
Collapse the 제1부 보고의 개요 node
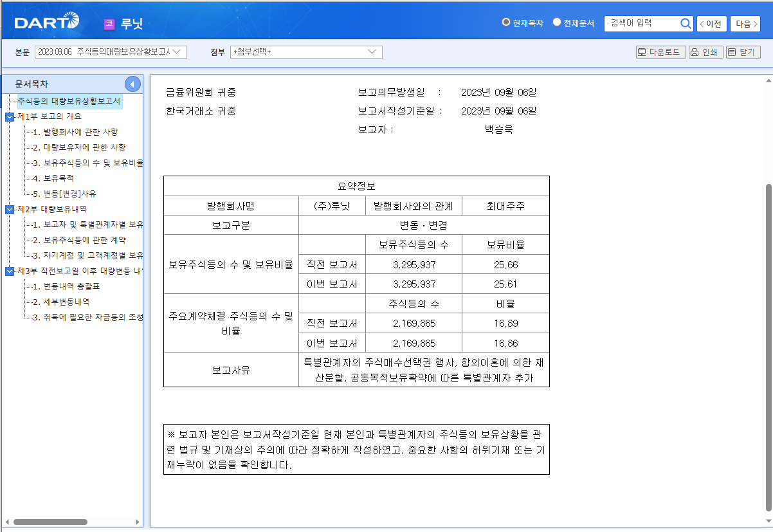pos(9,116)
